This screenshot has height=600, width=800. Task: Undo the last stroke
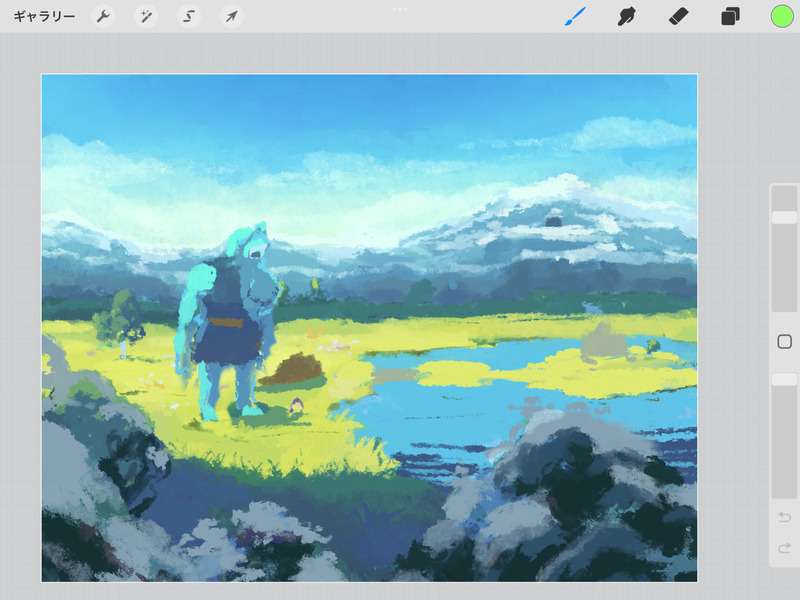[x=784, y=517]
